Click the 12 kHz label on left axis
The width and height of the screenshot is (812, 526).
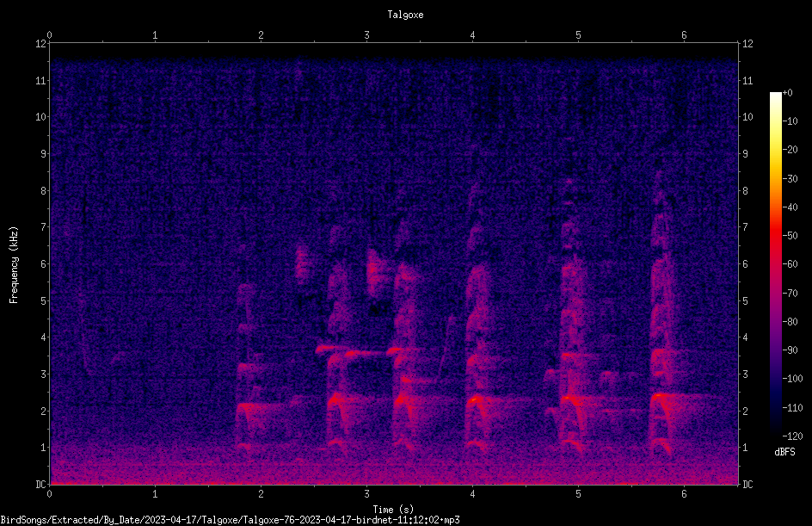click(x=41, y=44)
